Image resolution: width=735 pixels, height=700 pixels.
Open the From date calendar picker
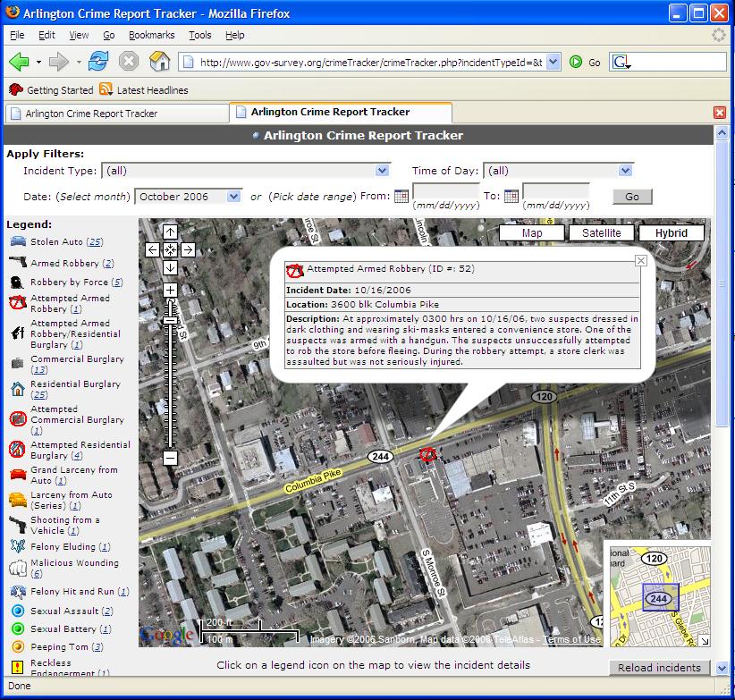pos(401,196)
